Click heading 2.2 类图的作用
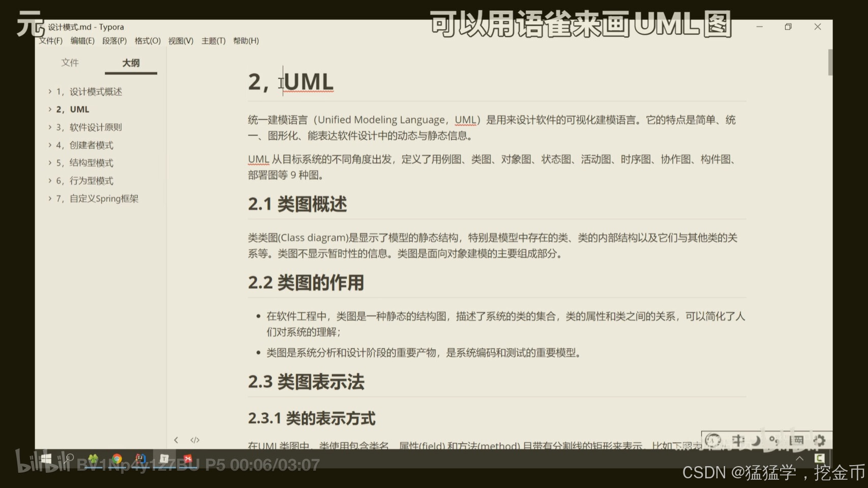This screenshot has width=868, height=488. click(x=306, y=283)
